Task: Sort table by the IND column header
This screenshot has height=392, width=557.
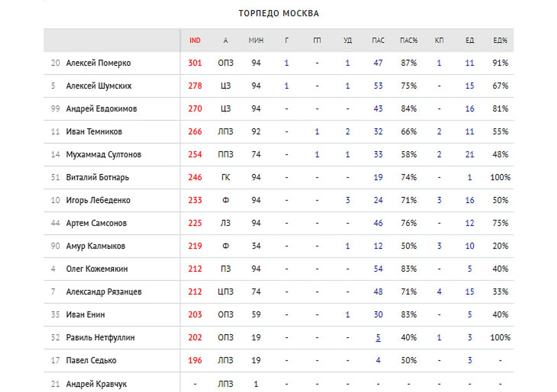Action: [195, 40]
